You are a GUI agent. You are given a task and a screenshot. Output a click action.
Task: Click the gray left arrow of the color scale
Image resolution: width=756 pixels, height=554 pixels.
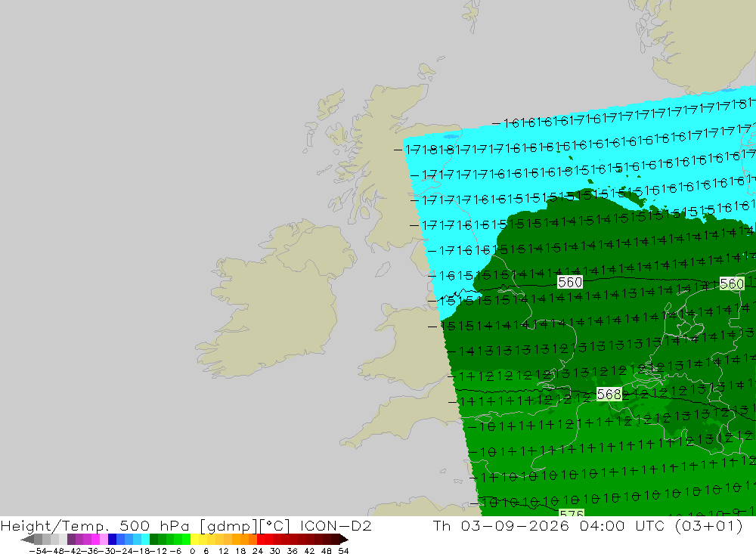pos(27,540)
